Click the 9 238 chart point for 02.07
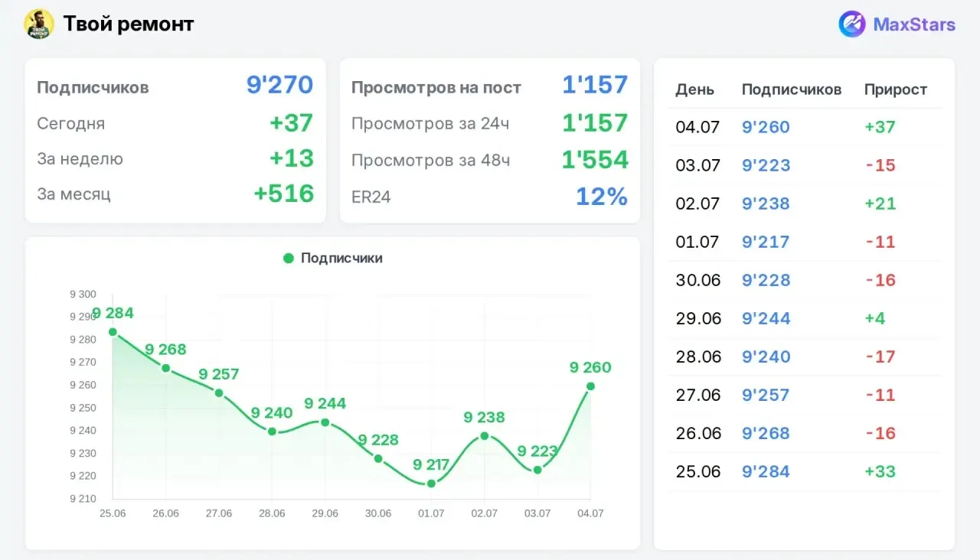Screen dimensions: 980x560 [484, 436]
